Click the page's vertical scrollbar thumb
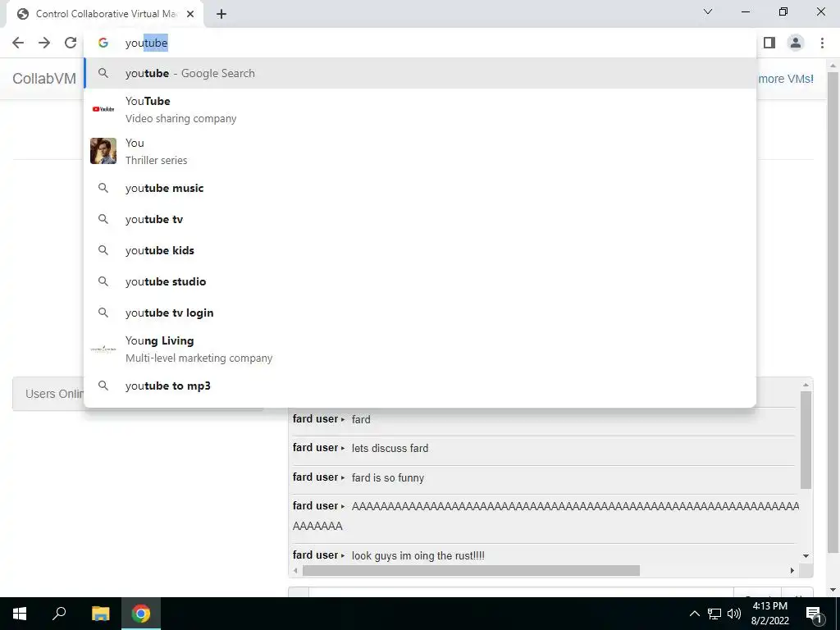The height and width of the screenshot is (630, 840). [x=833, y=313]
